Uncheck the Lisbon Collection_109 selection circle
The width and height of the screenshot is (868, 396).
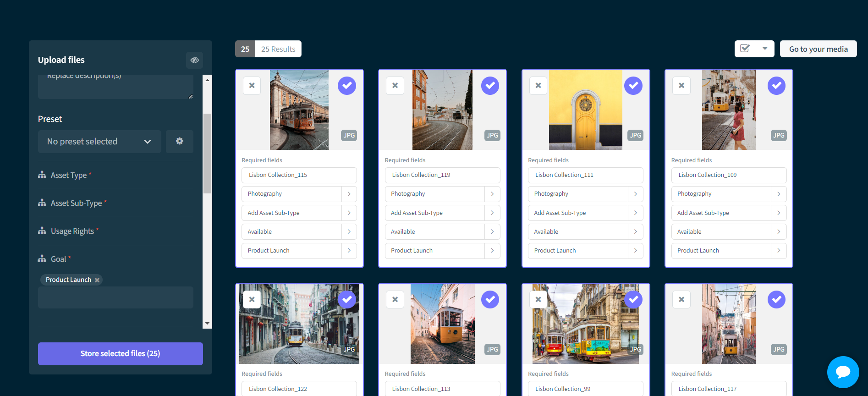pos(776,86)
